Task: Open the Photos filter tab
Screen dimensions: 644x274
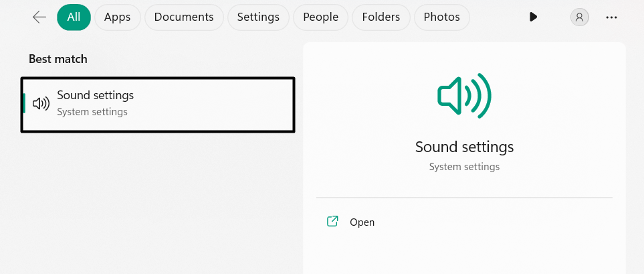Action: [441, 17]
